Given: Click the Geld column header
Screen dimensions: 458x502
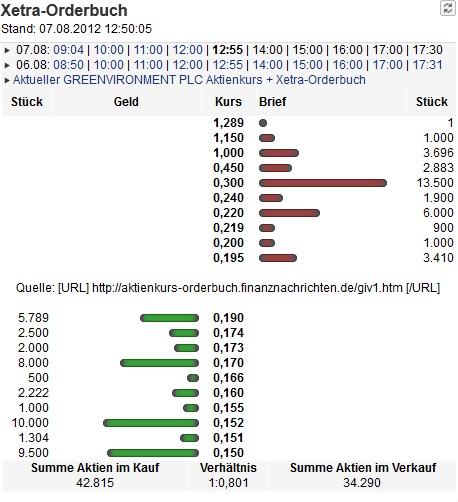Looking at the screenshot, I should click(126, 102).
